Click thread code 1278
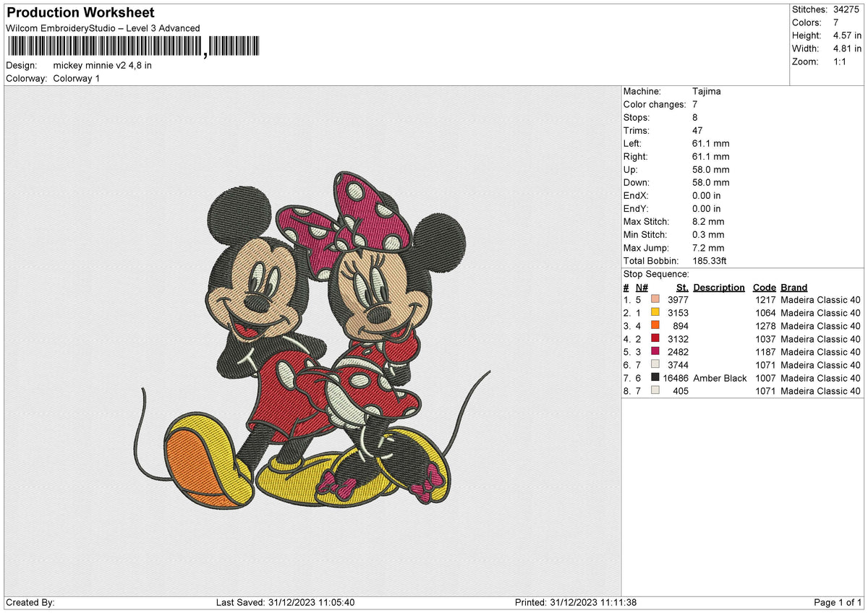 pyautogui.click(x=765, y=325)
